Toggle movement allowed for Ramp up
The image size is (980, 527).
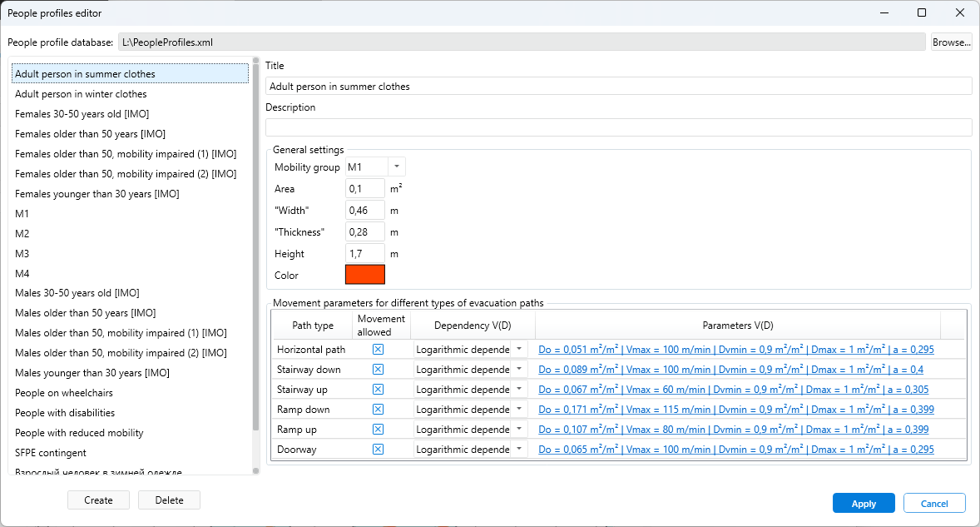click(x=378, y=429)
